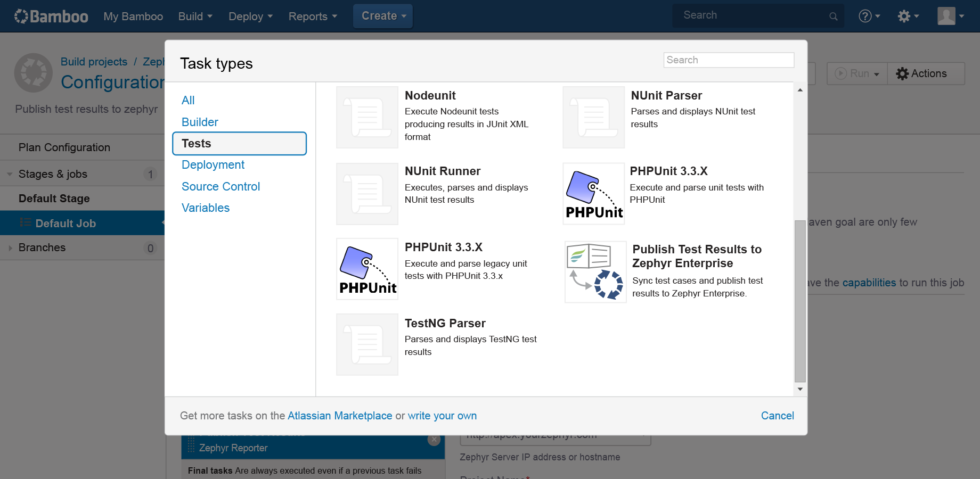Click the Stages & jobs count badge
This screenshot has height=479, width=980.
point(150,174)
